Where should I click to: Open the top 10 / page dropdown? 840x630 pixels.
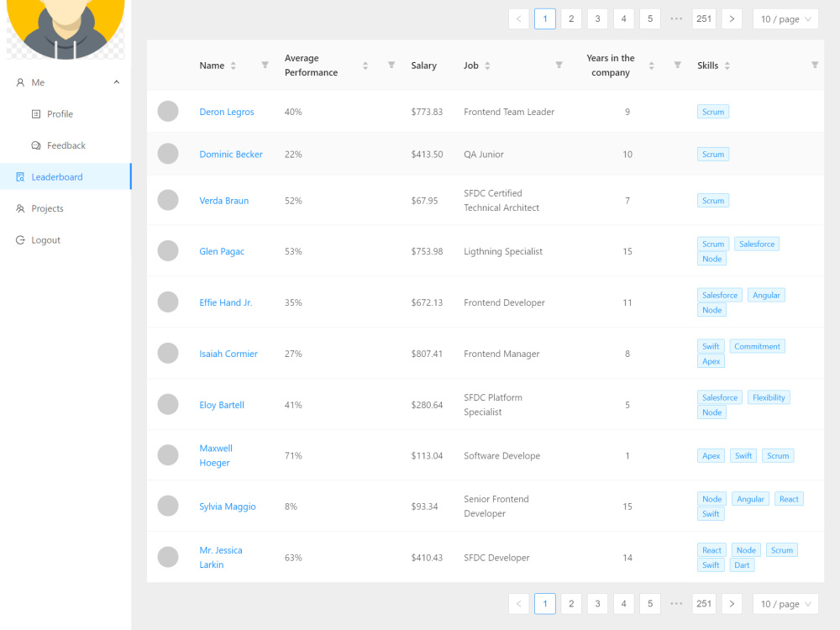click(x=785, y=18)
